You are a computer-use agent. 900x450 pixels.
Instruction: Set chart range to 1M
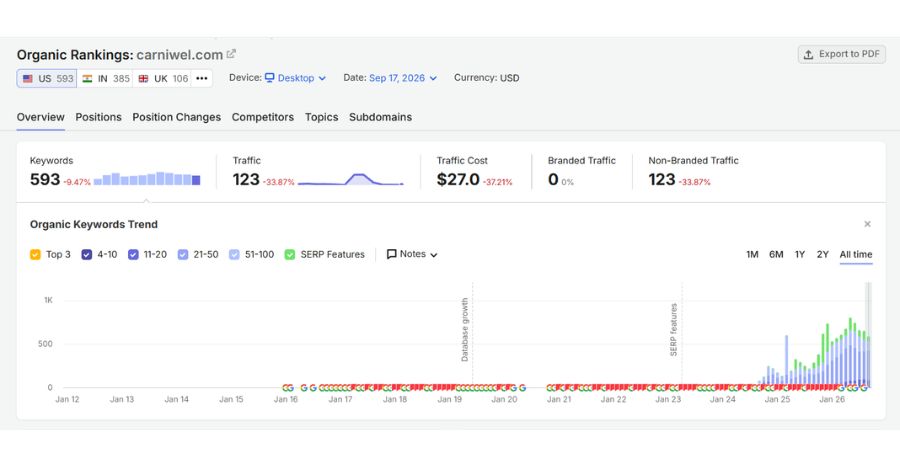click(752, 254)
